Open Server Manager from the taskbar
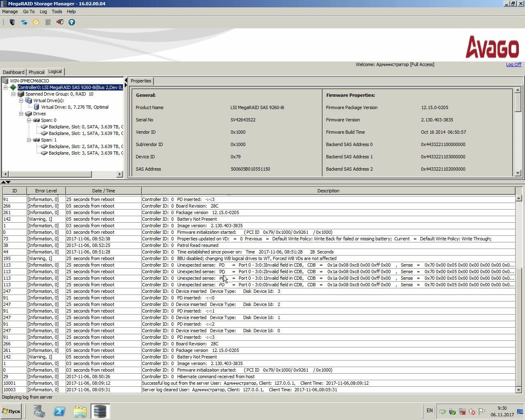Viewport: 525px width, 420px height. 39,411
